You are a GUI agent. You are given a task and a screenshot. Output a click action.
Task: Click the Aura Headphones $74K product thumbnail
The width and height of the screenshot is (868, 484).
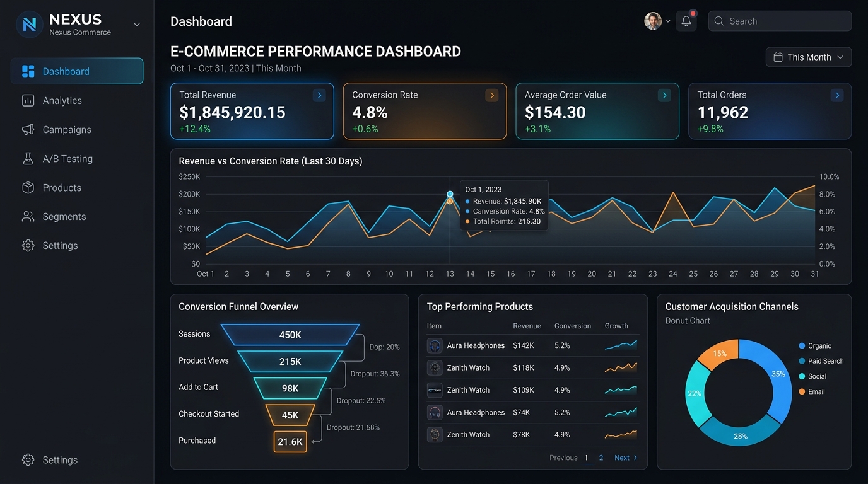point(435,412)
